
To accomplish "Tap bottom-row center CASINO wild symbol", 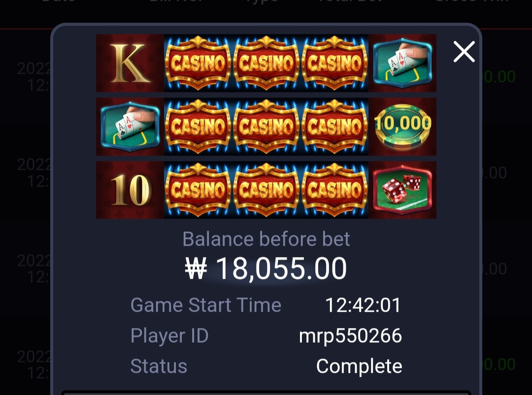I will coord(266,190).
